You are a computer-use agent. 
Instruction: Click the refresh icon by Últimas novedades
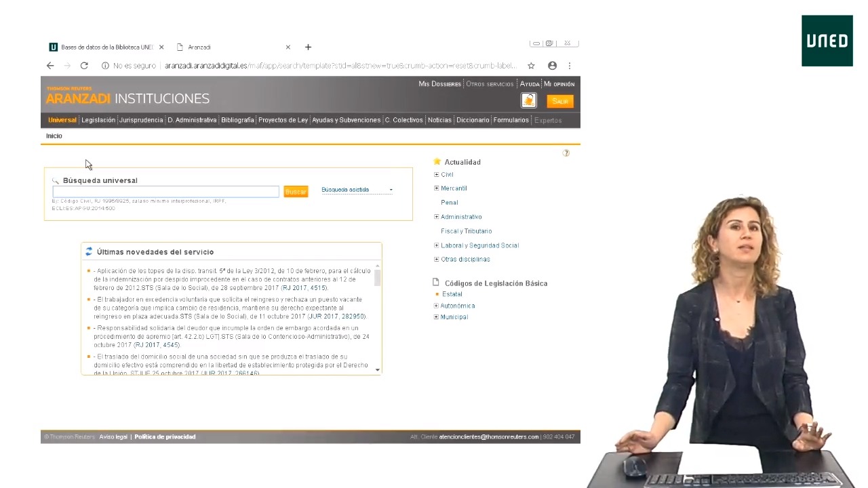pyautogui.click(x=89, y=251)
